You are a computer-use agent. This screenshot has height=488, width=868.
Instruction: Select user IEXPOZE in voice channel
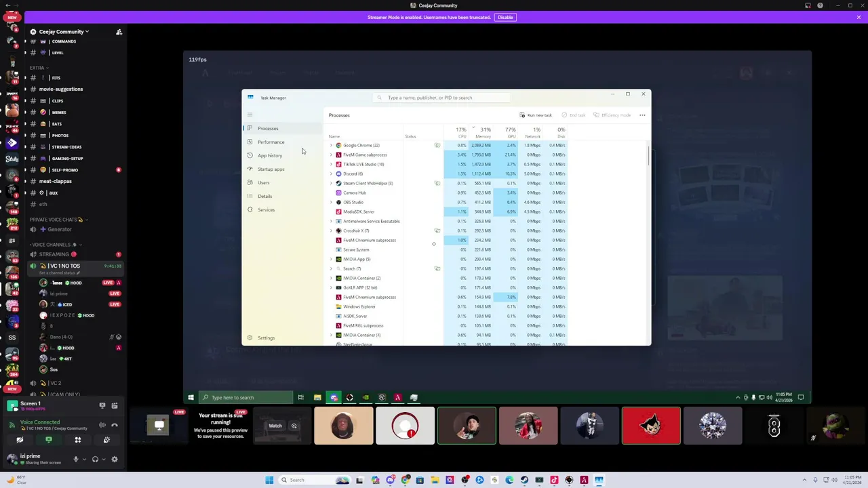[x=68, y=315]
